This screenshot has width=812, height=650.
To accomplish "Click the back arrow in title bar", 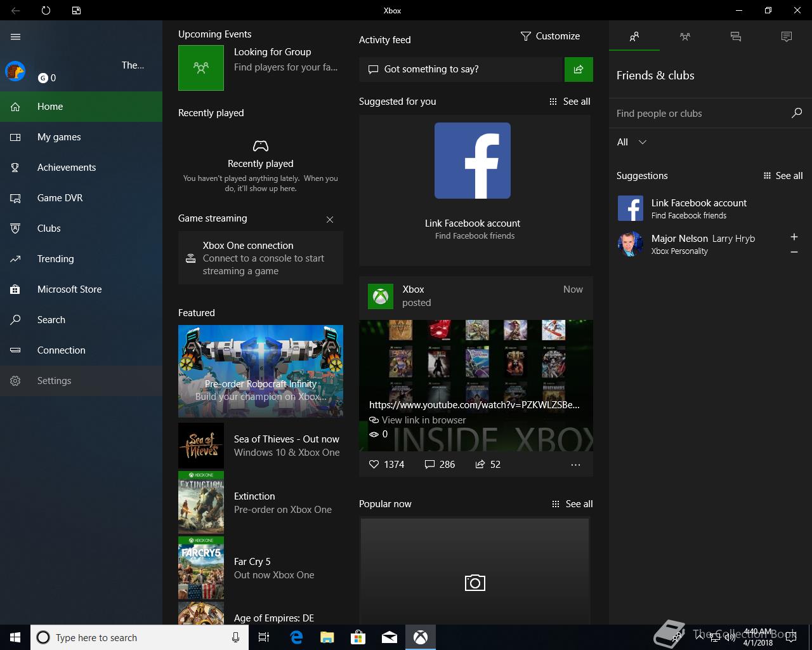I will coord(15,10).
